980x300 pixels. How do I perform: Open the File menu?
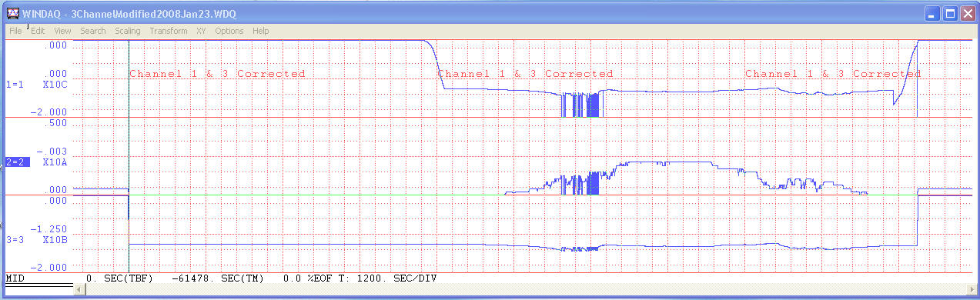[x=15, y=31]
